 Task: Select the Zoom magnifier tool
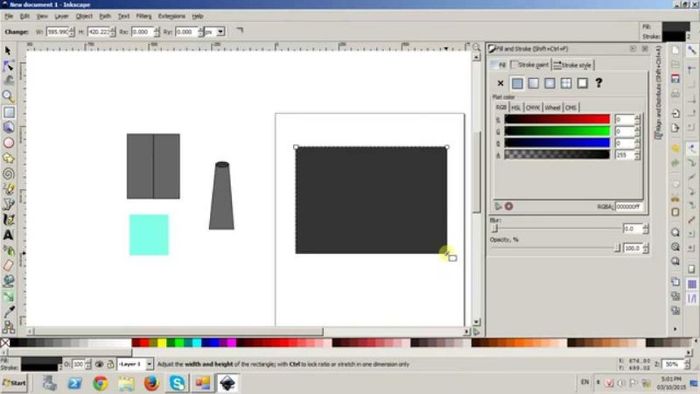point(8,96)
